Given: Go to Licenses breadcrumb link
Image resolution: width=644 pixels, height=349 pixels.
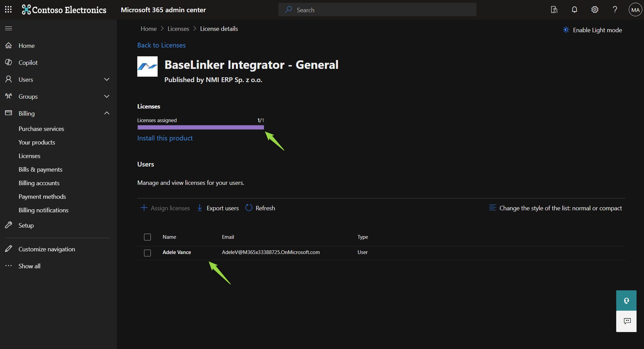Looking at the screenshot, I should coord(178,29).
